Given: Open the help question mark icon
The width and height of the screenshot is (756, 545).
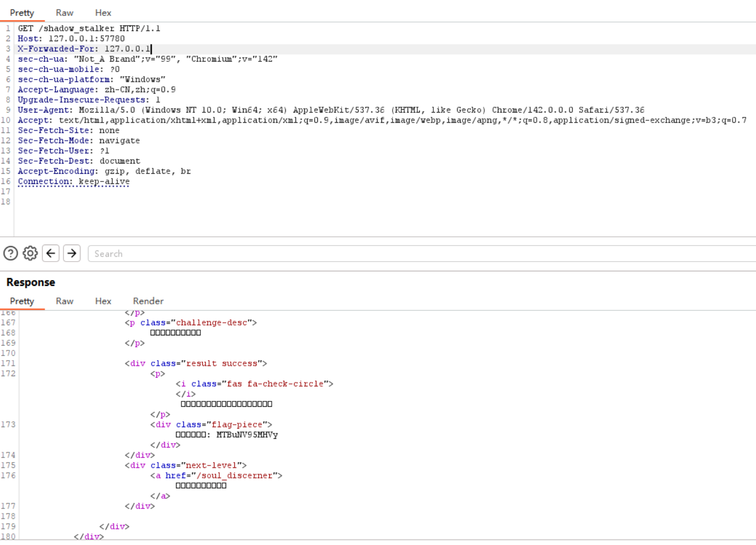Looking at the screenshot, I should (x=11, y=253).
